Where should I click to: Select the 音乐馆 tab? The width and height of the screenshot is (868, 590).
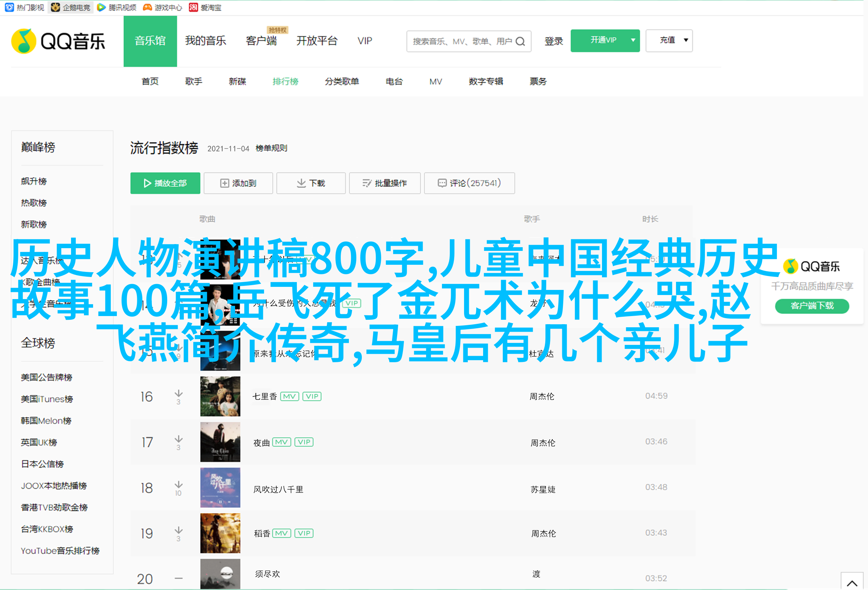150,41
